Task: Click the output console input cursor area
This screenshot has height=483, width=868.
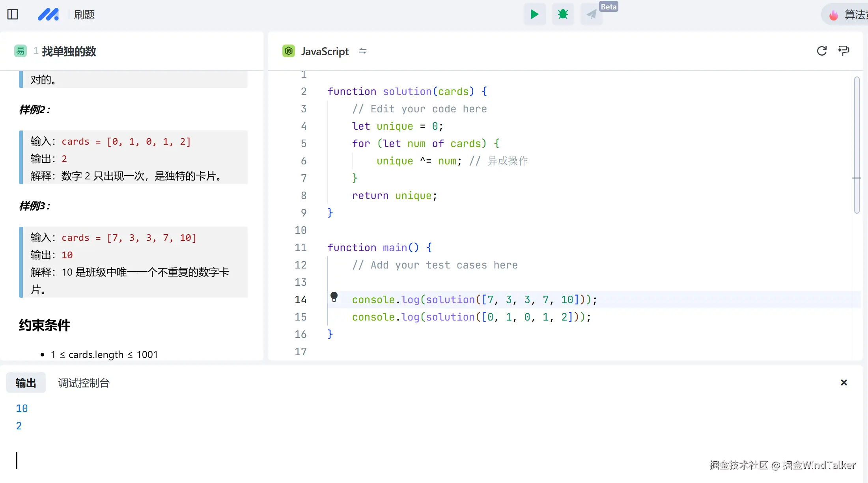Action: click(x=17, y=461)
